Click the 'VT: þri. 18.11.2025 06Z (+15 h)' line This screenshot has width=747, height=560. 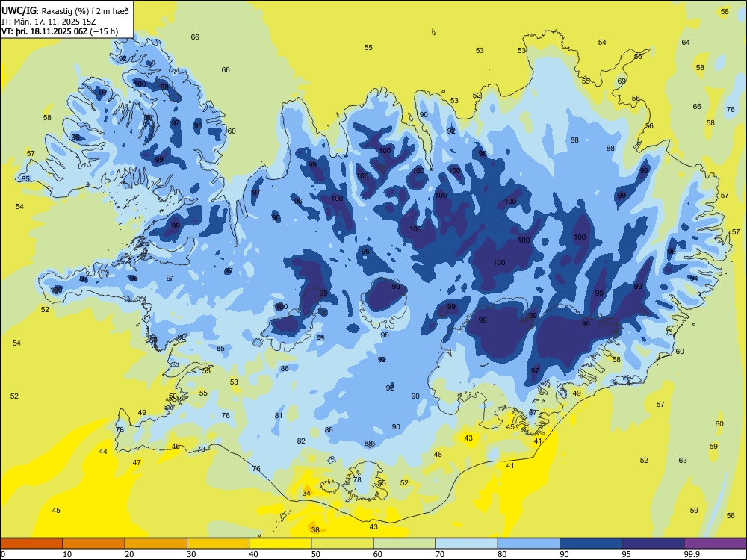pos(60,31)
